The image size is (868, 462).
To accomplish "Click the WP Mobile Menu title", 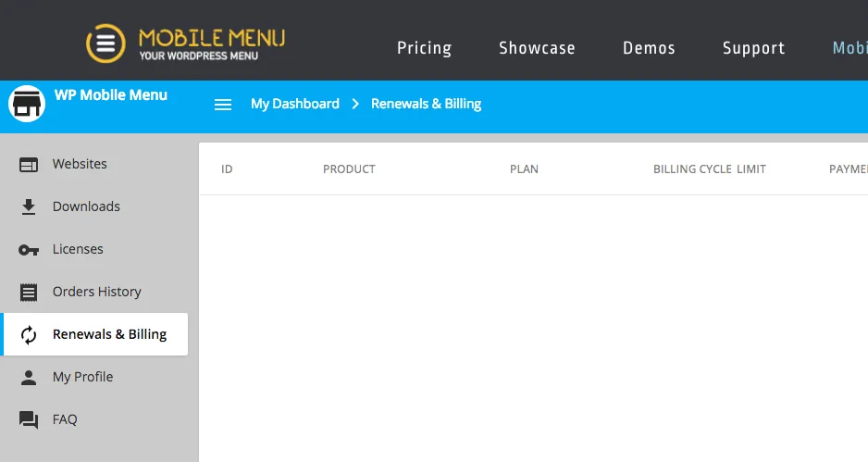I will click(111, 94).
